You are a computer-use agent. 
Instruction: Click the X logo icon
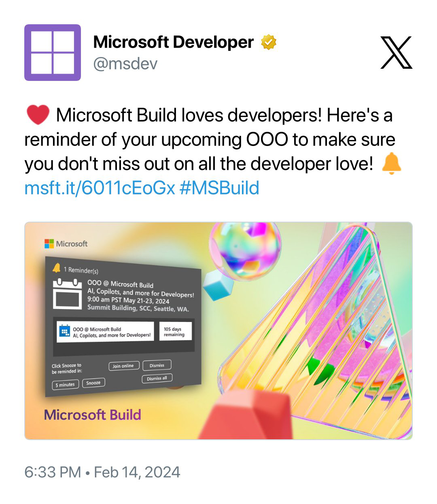coord(396,53)
